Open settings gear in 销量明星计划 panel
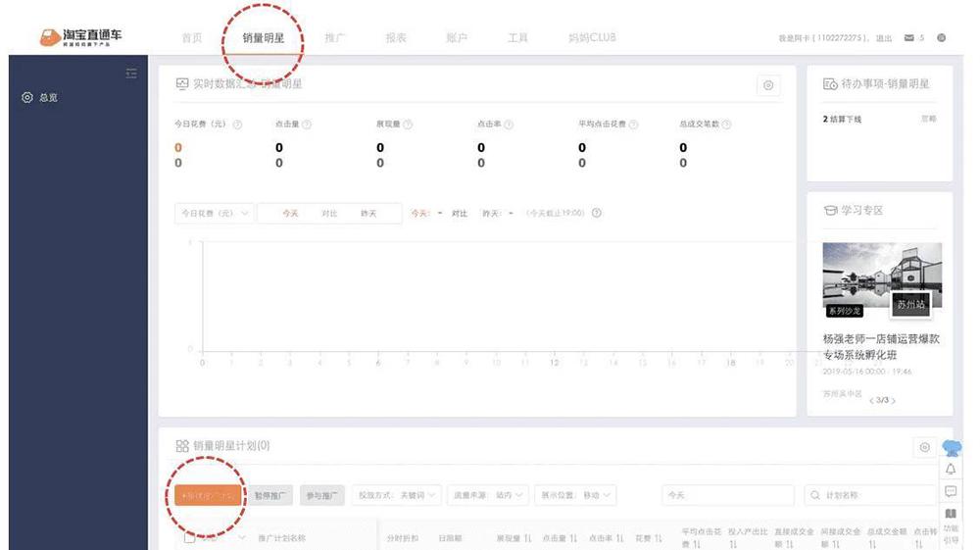Screen dimensions: 980x550 click(x=924, y=447)
